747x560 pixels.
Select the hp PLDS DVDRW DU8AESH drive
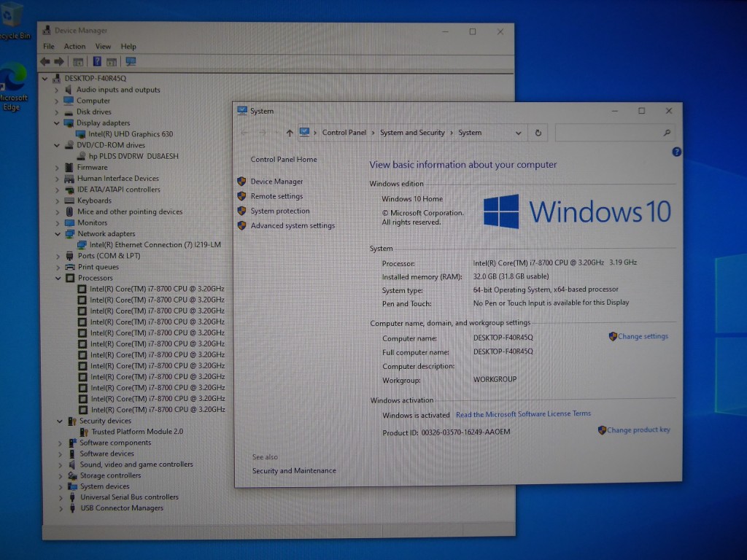pos(133,156)
